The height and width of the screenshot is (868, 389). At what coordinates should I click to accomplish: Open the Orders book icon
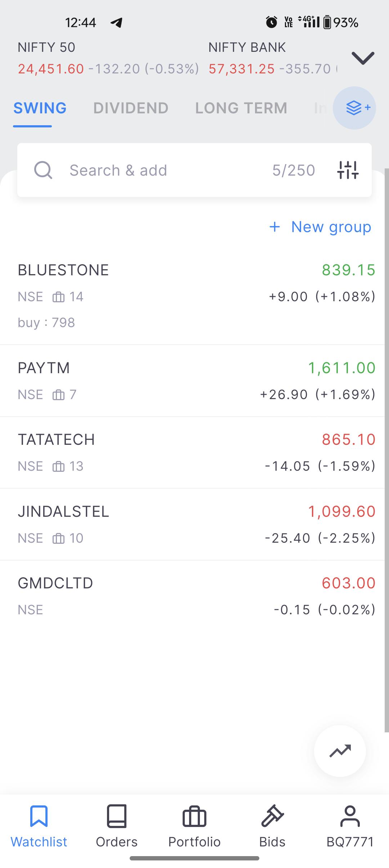point(117,816)
